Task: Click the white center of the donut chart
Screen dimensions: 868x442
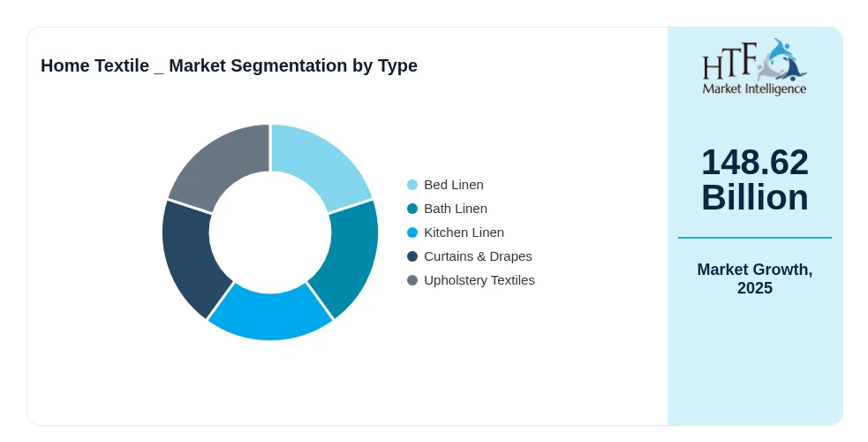Action: (270, 232)
